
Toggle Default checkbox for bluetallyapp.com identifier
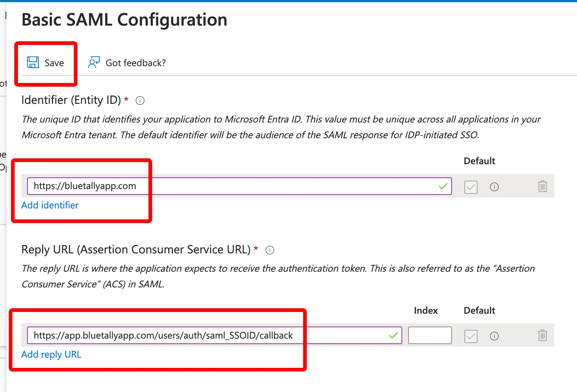pyautogui.click(x=471, y=187)
